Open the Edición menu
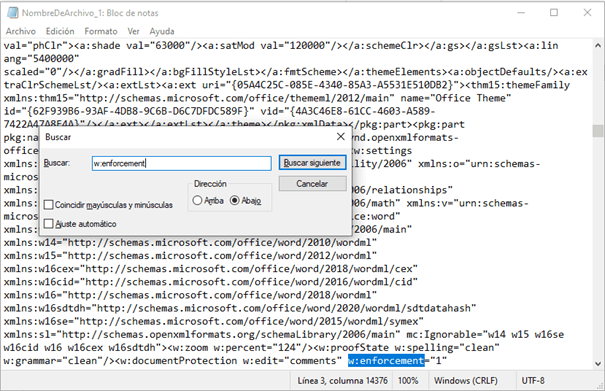This screenshot has height=391, width=605. click(x=60, y=31)
